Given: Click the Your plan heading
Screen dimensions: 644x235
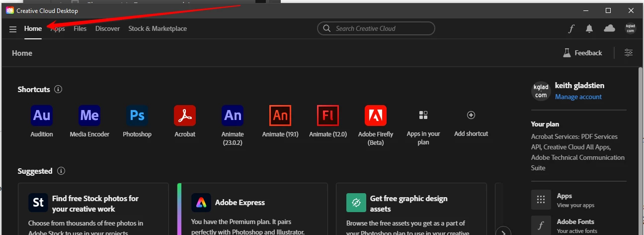Looking at the screenshot, I should pyautogui.click(x=545, y=124).
